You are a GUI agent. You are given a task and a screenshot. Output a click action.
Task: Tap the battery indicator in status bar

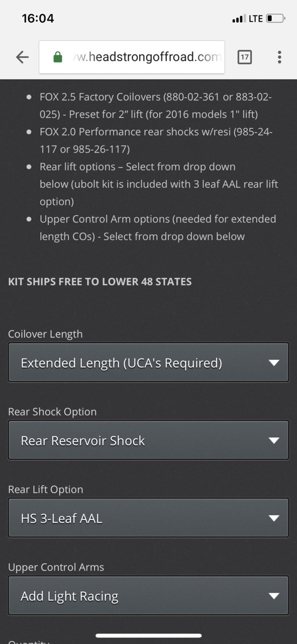click(275, 19)
